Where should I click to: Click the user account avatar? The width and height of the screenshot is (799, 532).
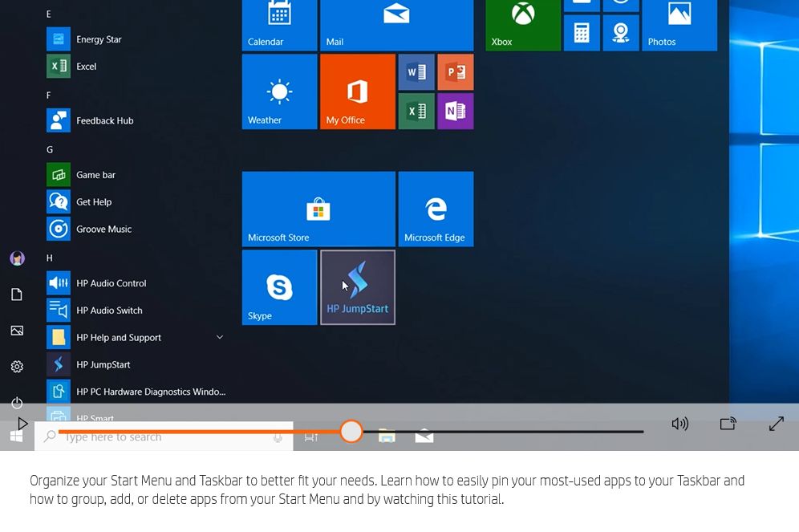17,258
